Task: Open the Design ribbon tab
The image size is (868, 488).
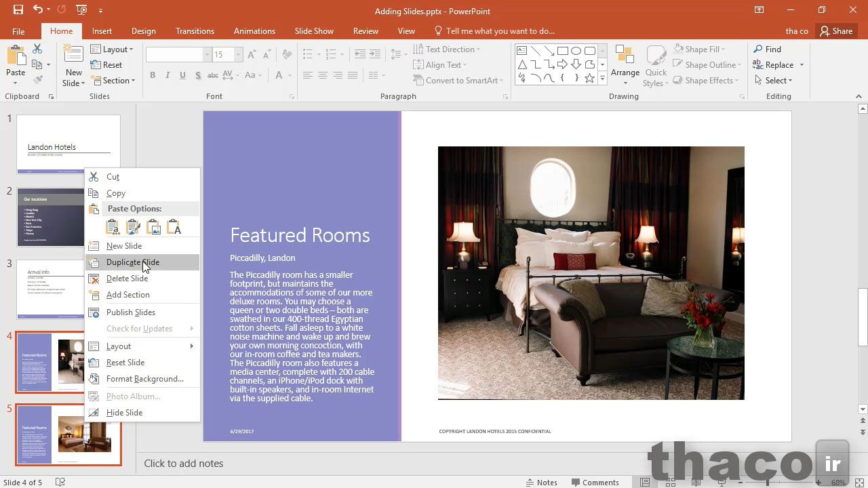Action: click(143, 30)
